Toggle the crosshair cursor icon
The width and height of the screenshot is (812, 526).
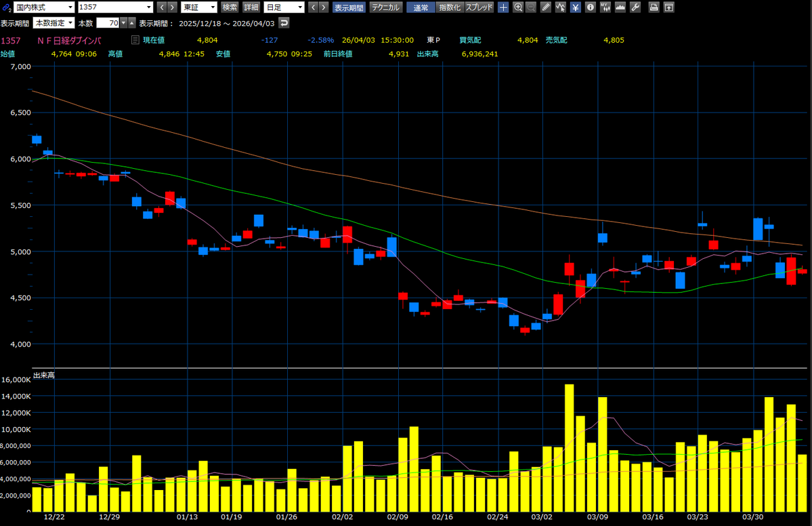[x=503, y=7]
